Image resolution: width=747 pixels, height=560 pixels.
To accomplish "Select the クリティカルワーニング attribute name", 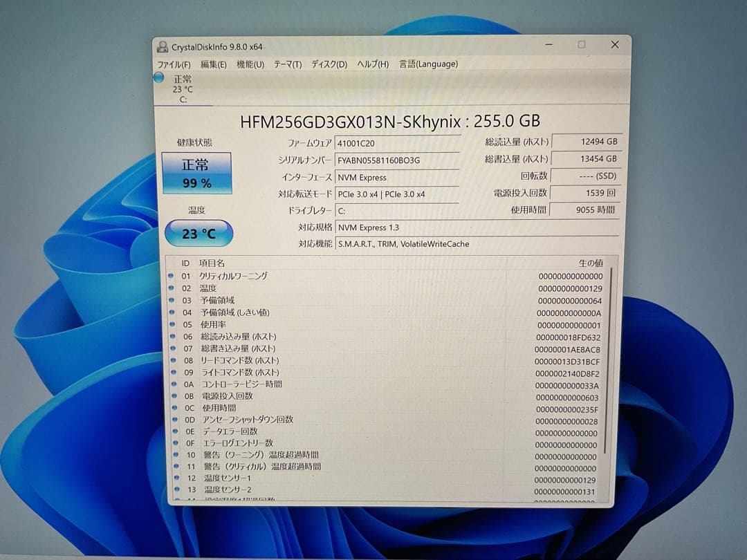I will click(x=234, y=276).
